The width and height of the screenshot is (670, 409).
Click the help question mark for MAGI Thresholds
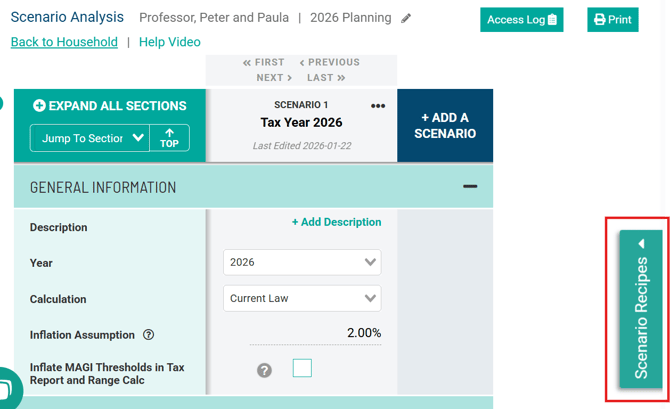click(264, 370)
